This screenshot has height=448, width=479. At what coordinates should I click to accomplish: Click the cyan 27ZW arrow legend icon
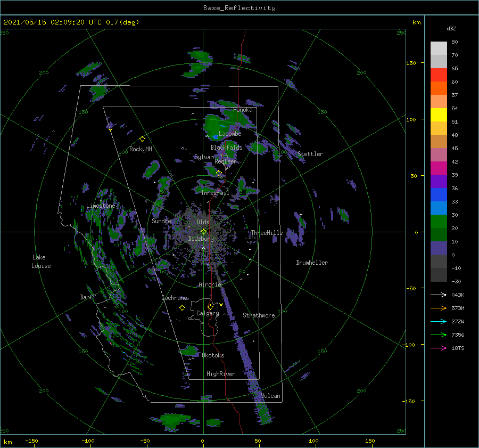[439, 321]
